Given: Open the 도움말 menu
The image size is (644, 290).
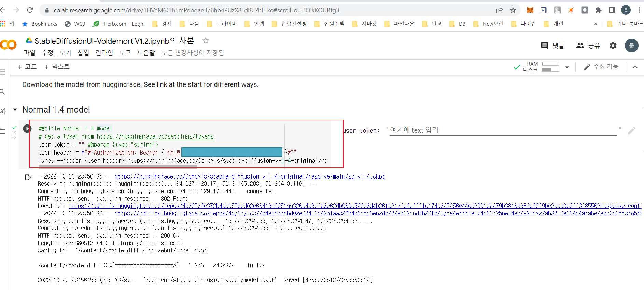Looking at the screenshot, I should (146, 53).
